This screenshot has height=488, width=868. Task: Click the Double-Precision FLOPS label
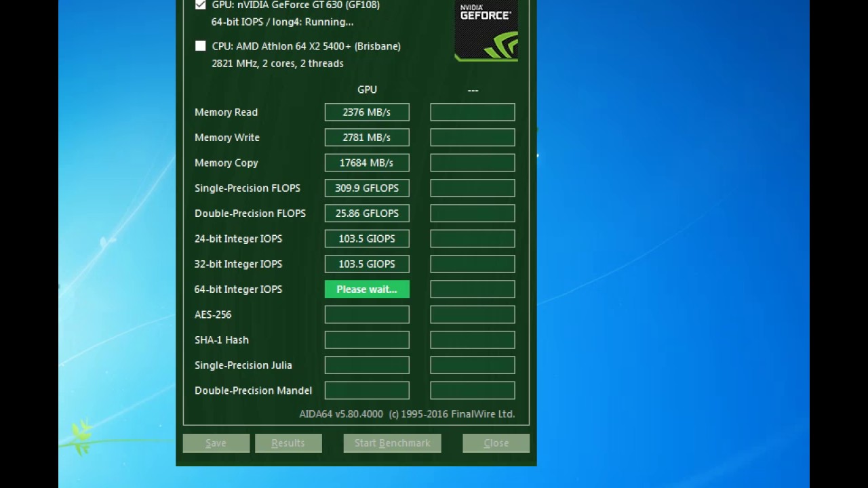(250, 213)
